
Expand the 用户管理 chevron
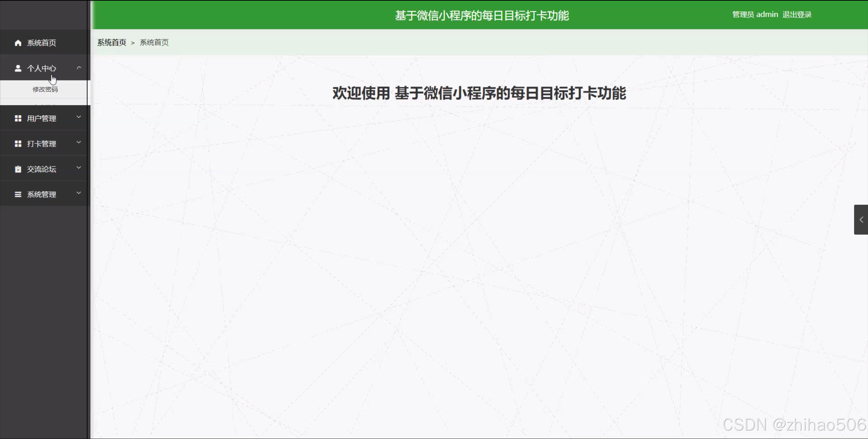[x=79, y=117]
